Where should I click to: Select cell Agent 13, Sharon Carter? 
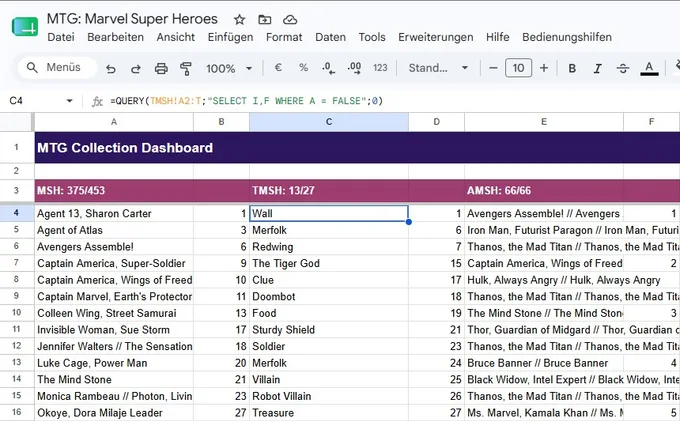(x=114, y=213)
